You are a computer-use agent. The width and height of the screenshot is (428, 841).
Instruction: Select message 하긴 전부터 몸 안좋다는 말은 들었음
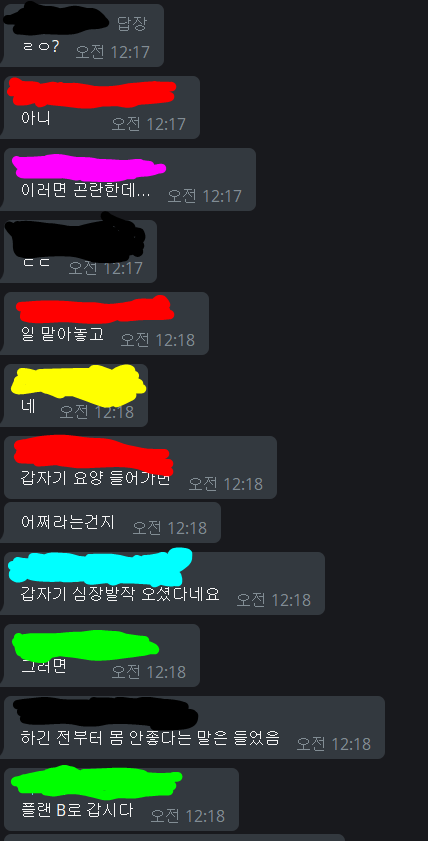click(150, 737)
